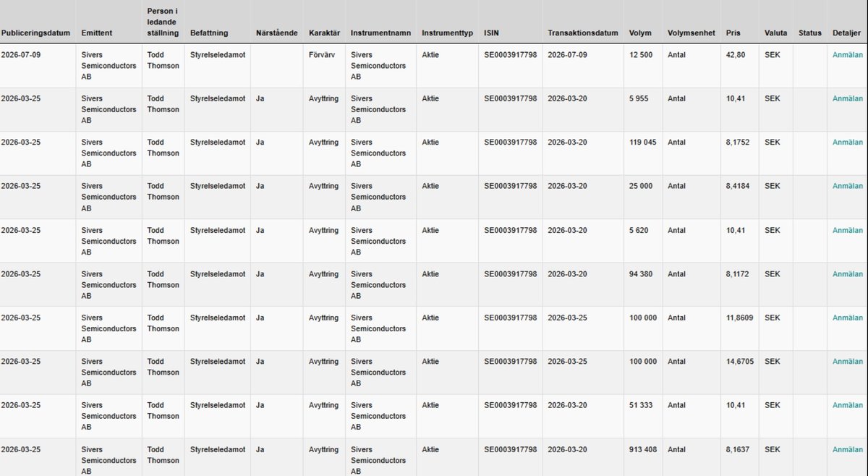This screenshot has width=868, height=476.
Task: Select the price cell 42,80
Action: 736,55
